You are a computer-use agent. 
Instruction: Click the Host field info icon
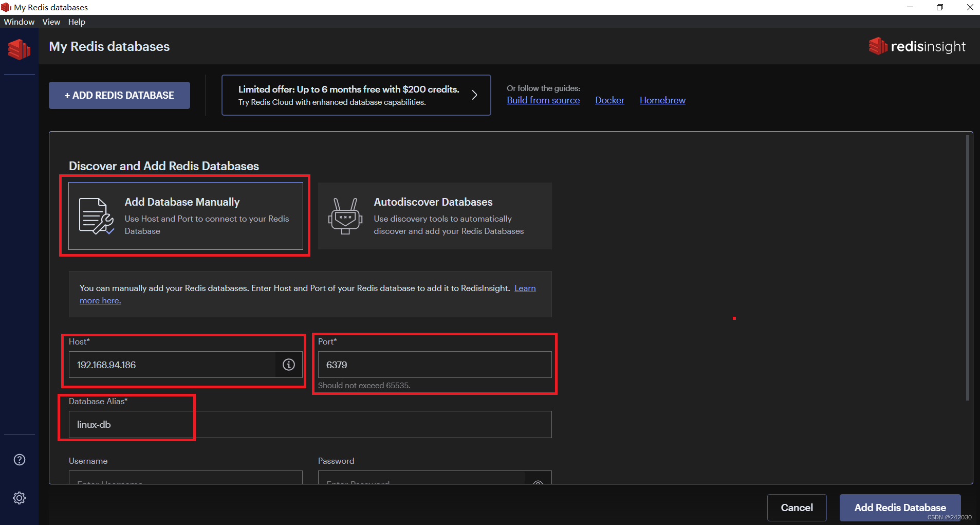pos(289,365)
